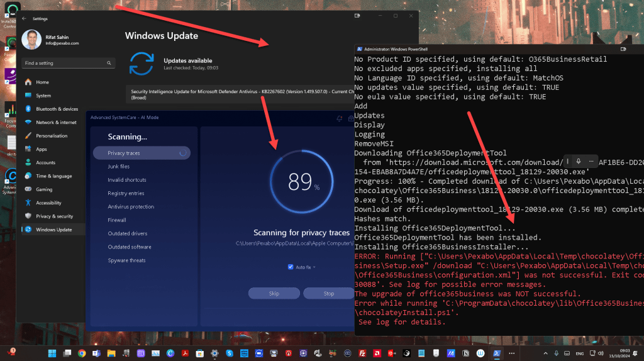
Task: Open Task View from the taskbar
Action: pos(67,353)
